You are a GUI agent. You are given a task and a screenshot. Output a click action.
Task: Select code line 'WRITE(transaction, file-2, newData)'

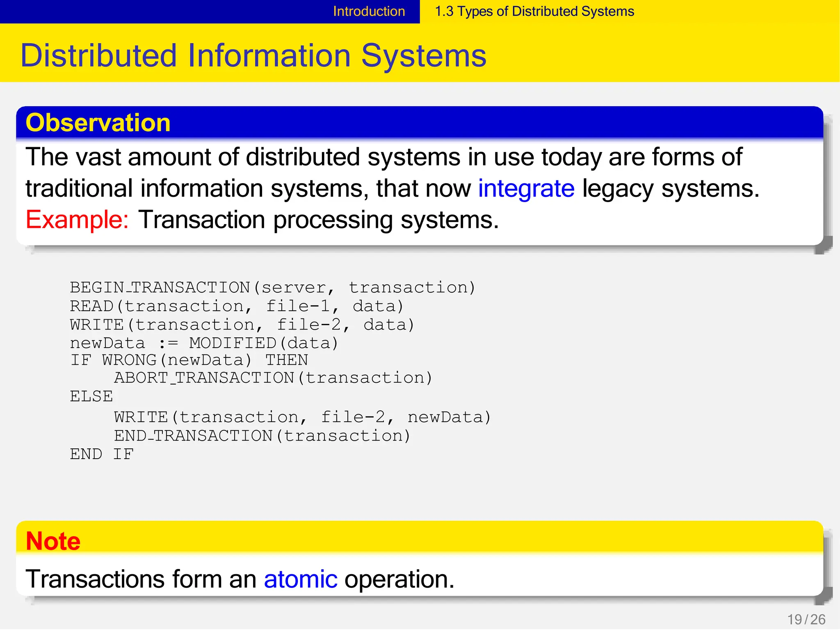click(x=303, y=417)
